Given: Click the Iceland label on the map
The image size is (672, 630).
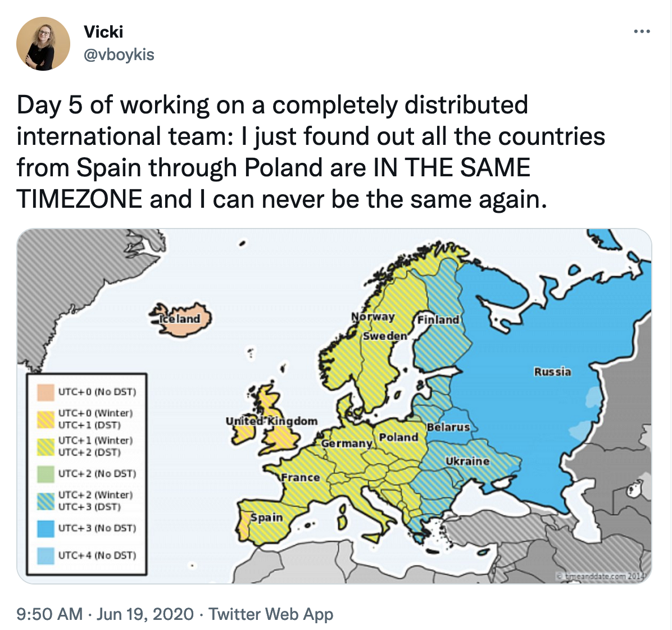Looking at the screenshot, I should [x=180, y=318].
